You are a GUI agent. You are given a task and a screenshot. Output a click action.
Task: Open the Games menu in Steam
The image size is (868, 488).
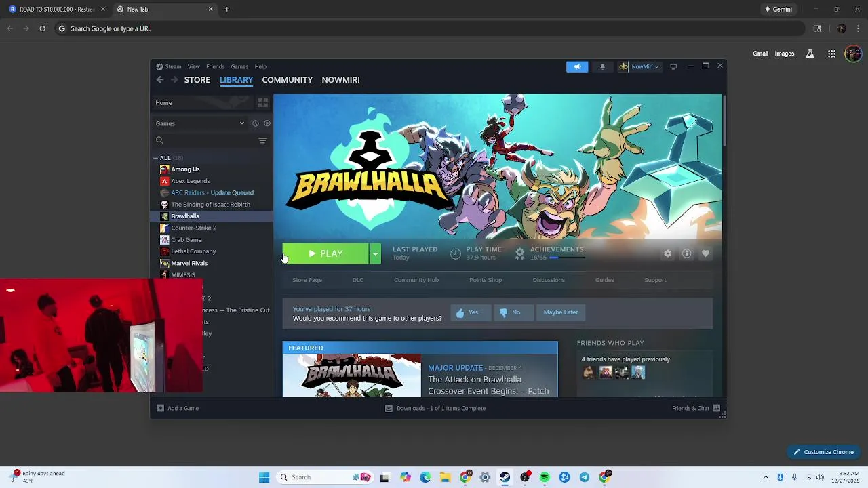point(239,66)
